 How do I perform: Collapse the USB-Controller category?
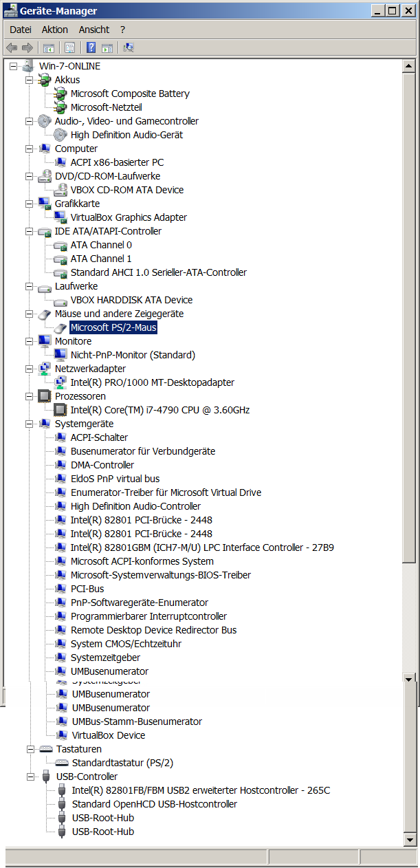click(30, 777)
